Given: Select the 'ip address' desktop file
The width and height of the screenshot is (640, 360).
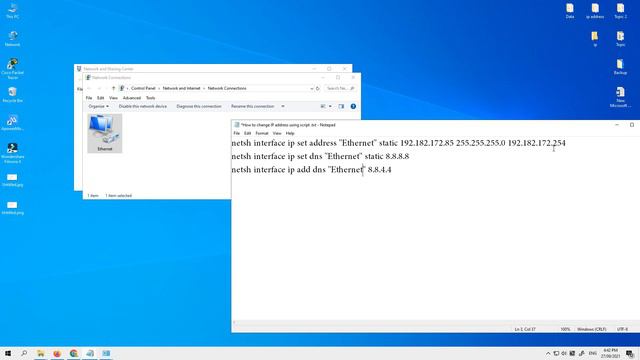Looking at the screenshot, I should [x=595, y=11].
